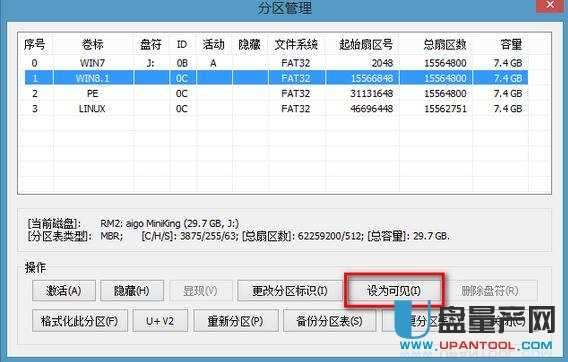Click row number 2 in the partition list
This screenshot has width=568, height=362.
tap(35, 93)
